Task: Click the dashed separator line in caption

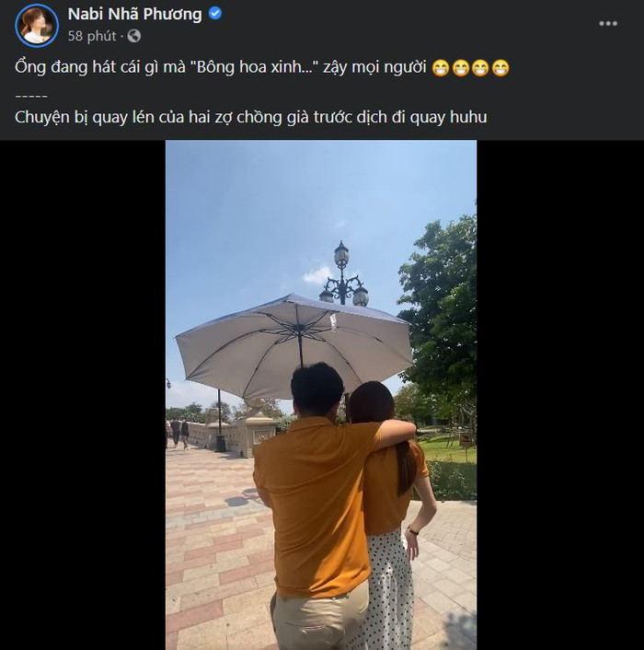Action: point(31,94)
